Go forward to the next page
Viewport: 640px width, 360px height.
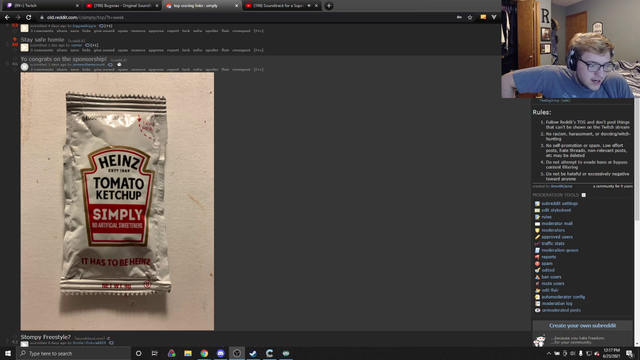pos(18,18)
